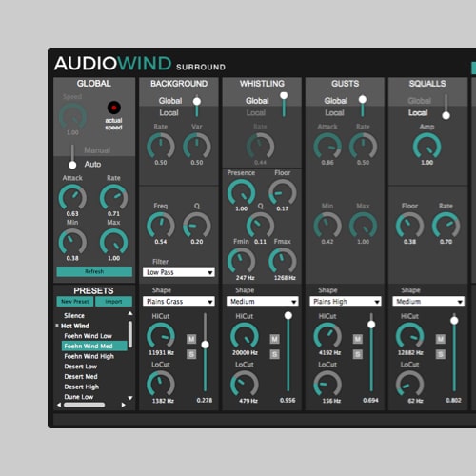Click preset list right arrow
This screenshot has width=476, height=476.
click(124, 405)
